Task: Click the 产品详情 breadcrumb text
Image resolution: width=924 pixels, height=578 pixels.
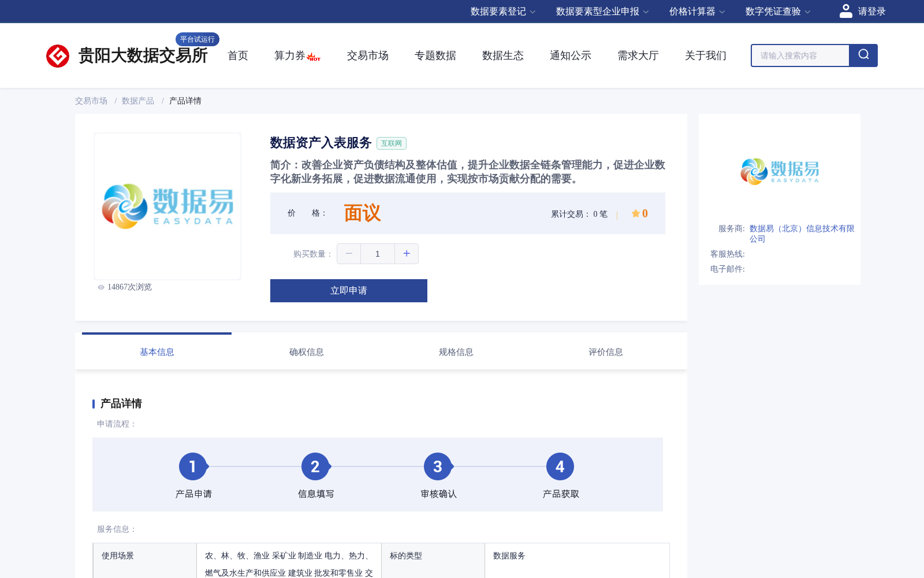Action: coord(185,101)
